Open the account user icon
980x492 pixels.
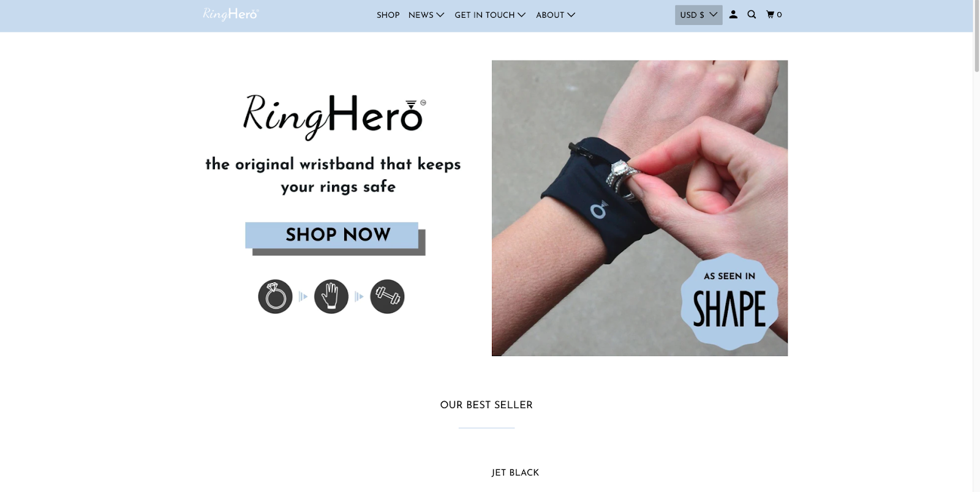tap(733, 15)
